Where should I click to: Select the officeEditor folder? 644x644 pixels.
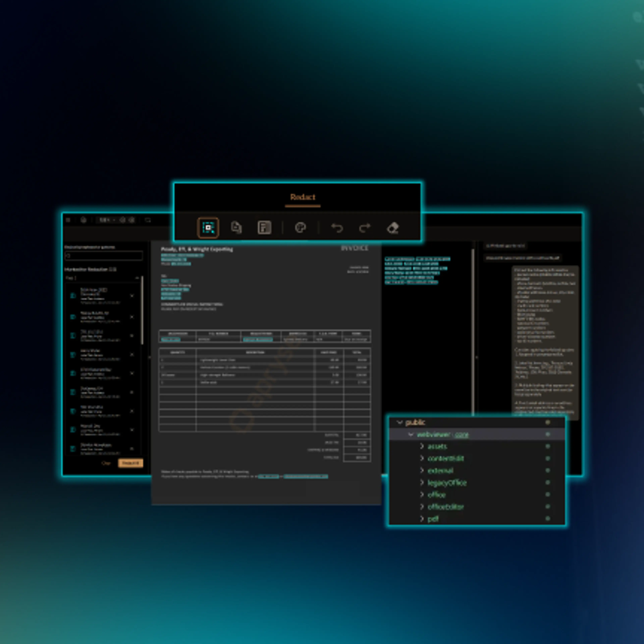(446, 507)
